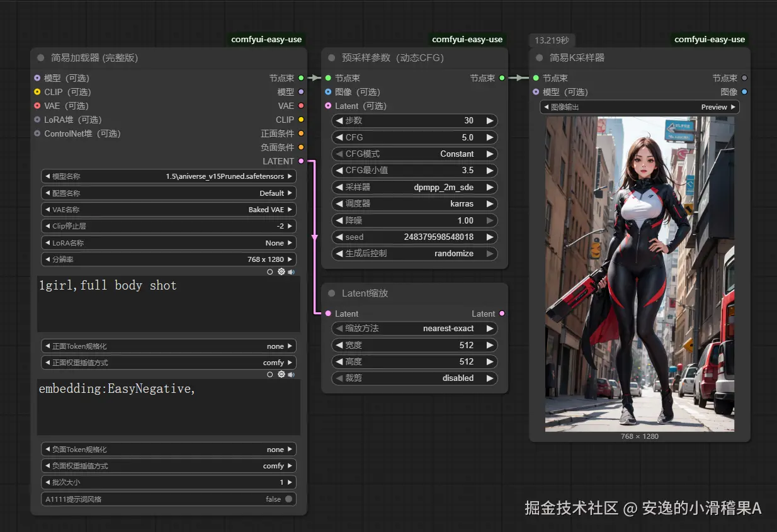Open the CFG模式 Constant selector
Screen dimensions: 777x532
point(415,154)
